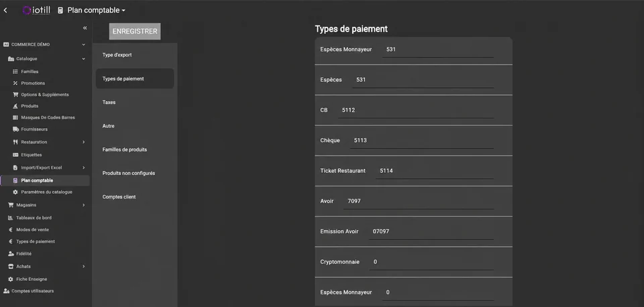Click the Masques De Codes Barres icon
The height and width of the screenshot is (307, 644).
click(15, 117)
